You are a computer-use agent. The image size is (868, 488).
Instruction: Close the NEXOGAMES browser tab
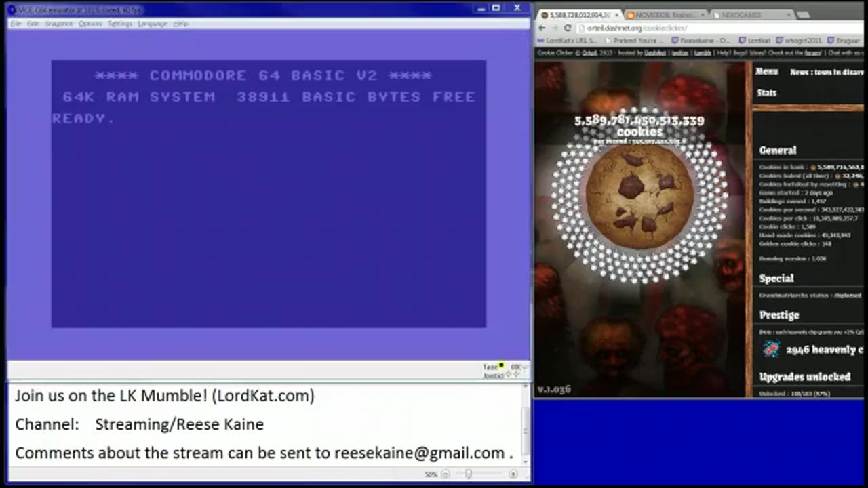point(789,14)
